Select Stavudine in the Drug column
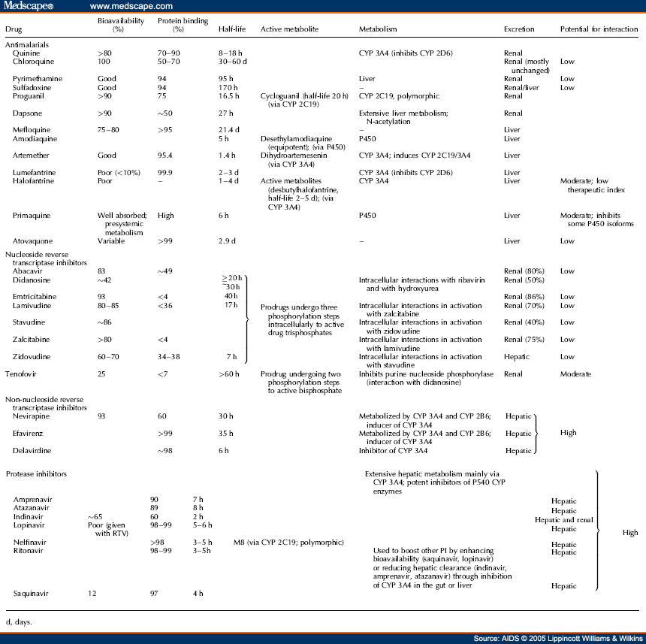Viewport: 646px width, 644px height. click(x=29, y=322)
